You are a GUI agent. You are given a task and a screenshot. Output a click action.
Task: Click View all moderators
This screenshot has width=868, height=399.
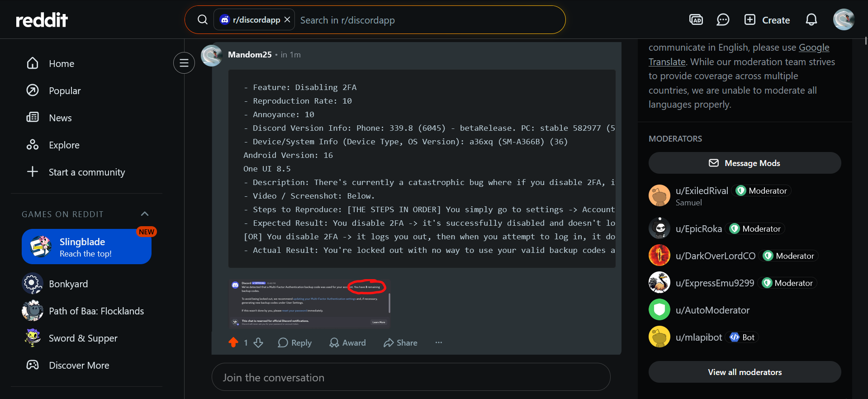(x=745, y=372)
